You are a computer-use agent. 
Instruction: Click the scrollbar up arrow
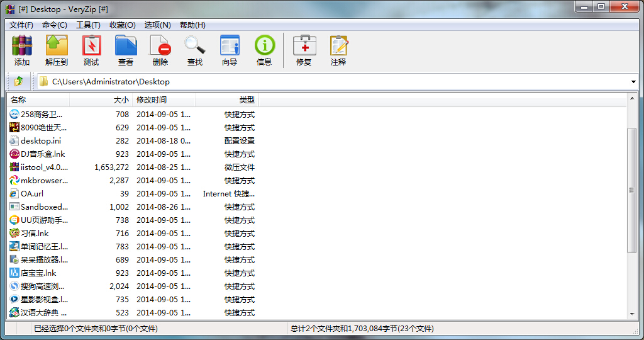632,98
